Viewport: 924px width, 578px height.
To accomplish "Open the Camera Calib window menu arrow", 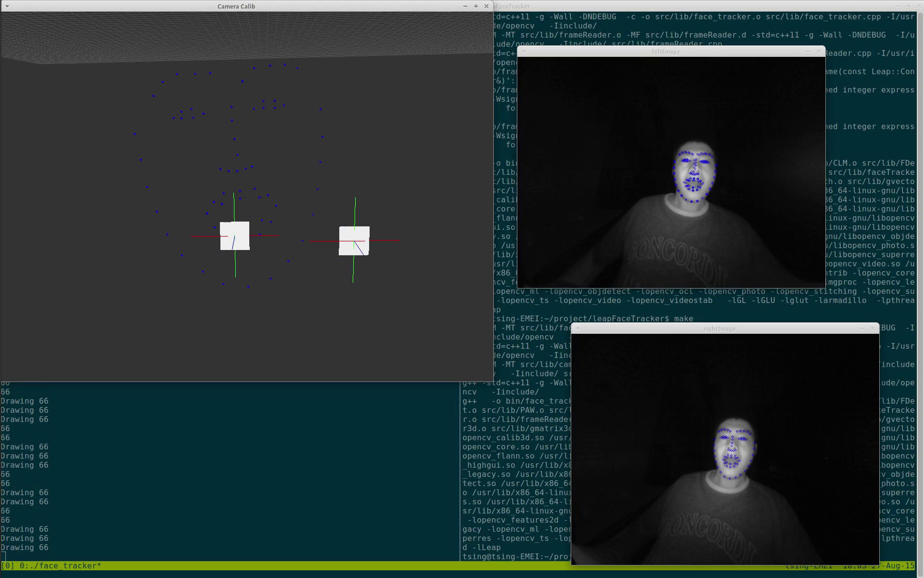I will [7, 6].
